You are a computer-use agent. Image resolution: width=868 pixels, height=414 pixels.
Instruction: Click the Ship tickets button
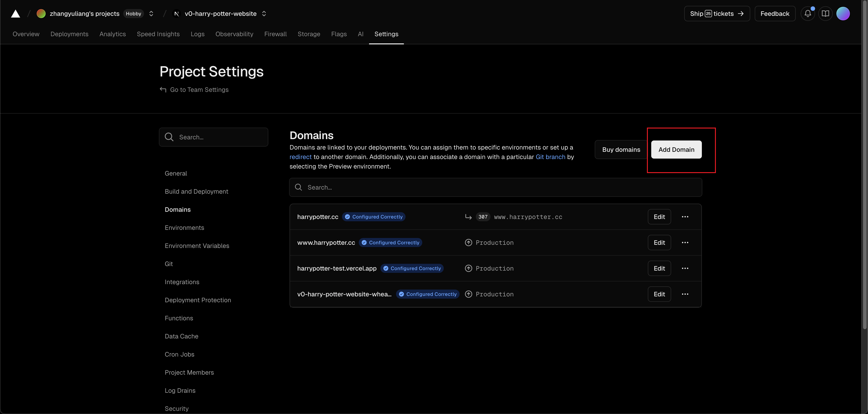coord(717,14)
